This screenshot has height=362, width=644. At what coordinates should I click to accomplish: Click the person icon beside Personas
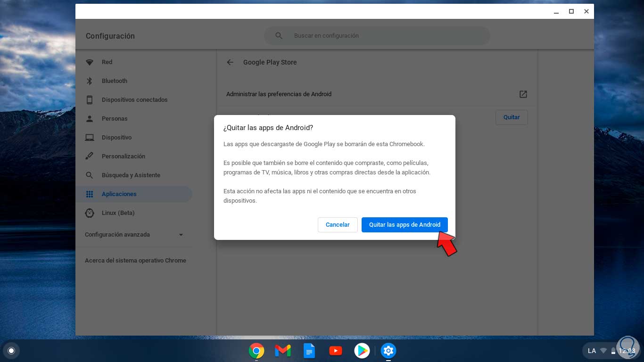pos(90,119)
